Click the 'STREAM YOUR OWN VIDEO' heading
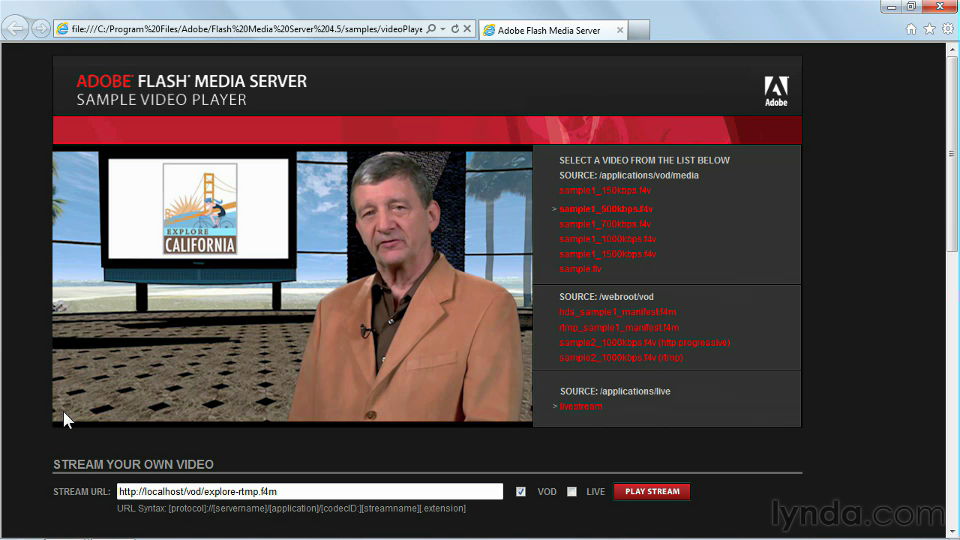The height and width of the screenshot is (540, 960). click(133, 465)
